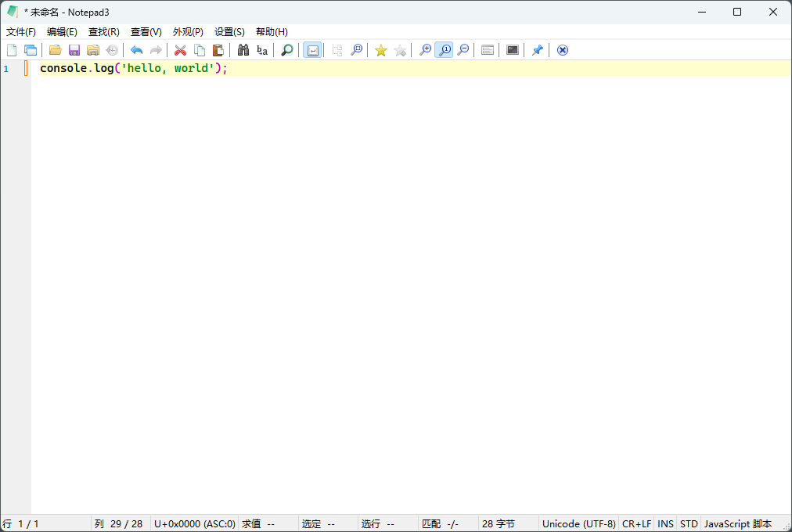Click the green magnifier search icon
792x532 pixels.
pos(287,50)
